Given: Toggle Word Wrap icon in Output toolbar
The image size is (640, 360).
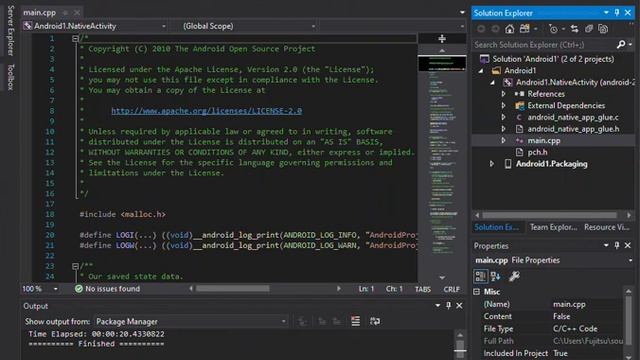Looking at the screenshot, I should 375,321.
